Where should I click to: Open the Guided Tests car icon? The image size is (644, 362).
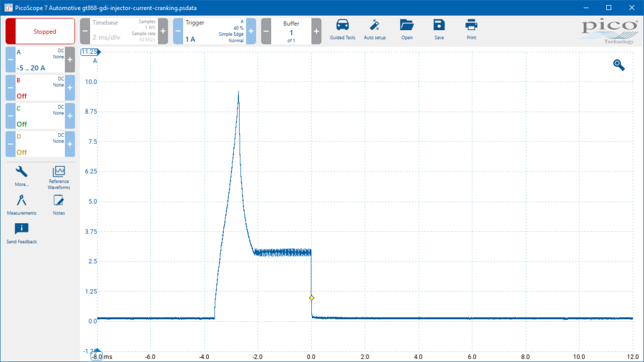pyautogui.click(x=342, y=30)
